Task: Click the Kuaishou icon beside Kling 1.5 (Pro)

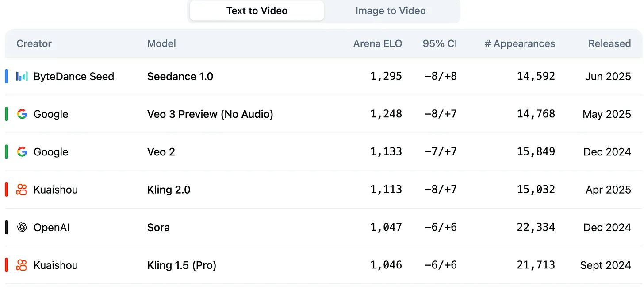Action: (x=22, y=265)
